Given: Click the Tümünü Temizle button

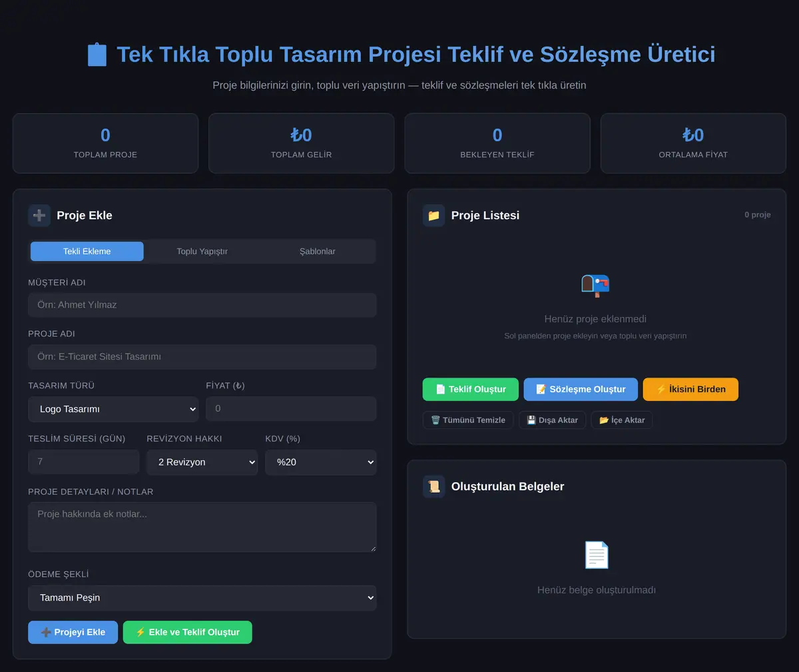Looking at the screenshot, I should [468, 420].
